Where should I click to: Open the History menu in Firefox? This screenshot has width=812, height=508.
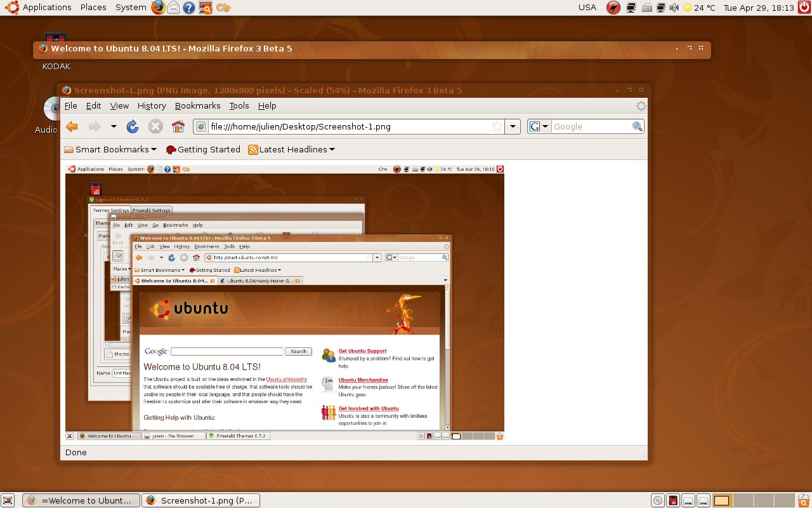click(x=152, y=106)
